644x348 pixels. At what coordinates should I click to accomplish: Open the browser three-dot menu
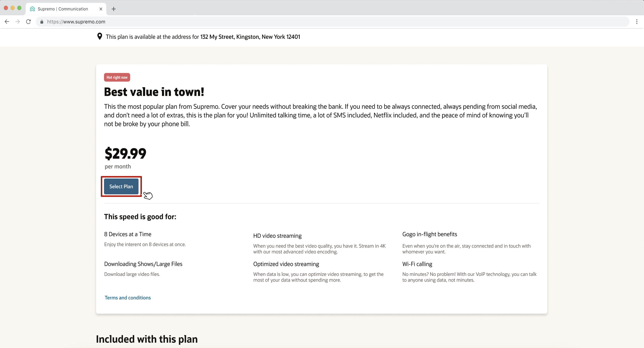pyautogui.click(x=637, y=22)
